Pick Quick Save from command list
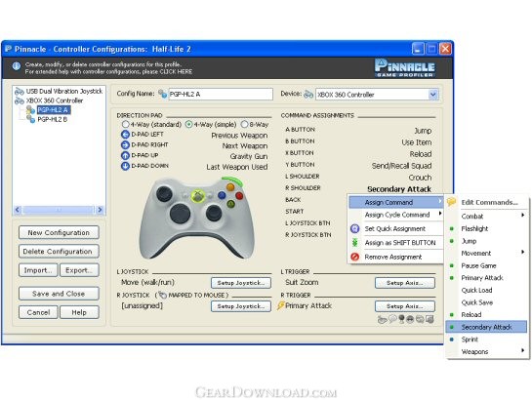Viewport: 532px width, 400px height. point(486,302)
